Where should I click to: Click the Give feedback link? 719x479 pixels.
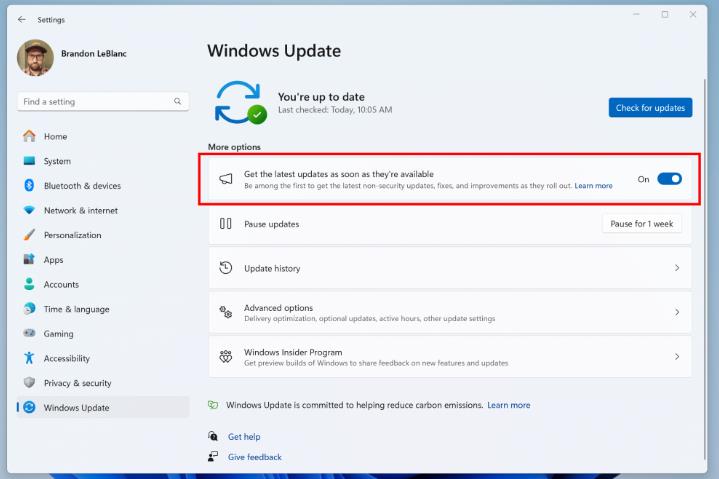(x=254, y=457)
